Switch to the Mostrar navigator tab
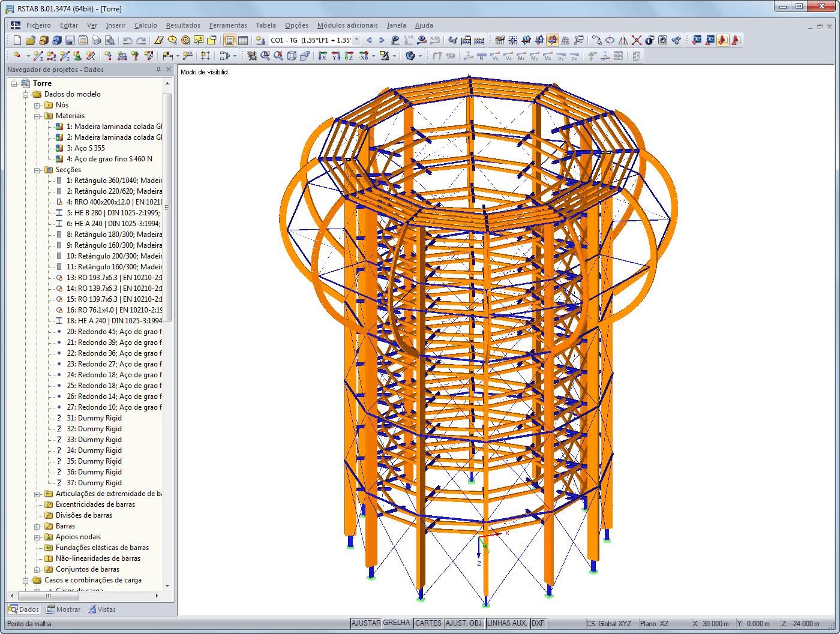840x634 pixels. point(64,609)
